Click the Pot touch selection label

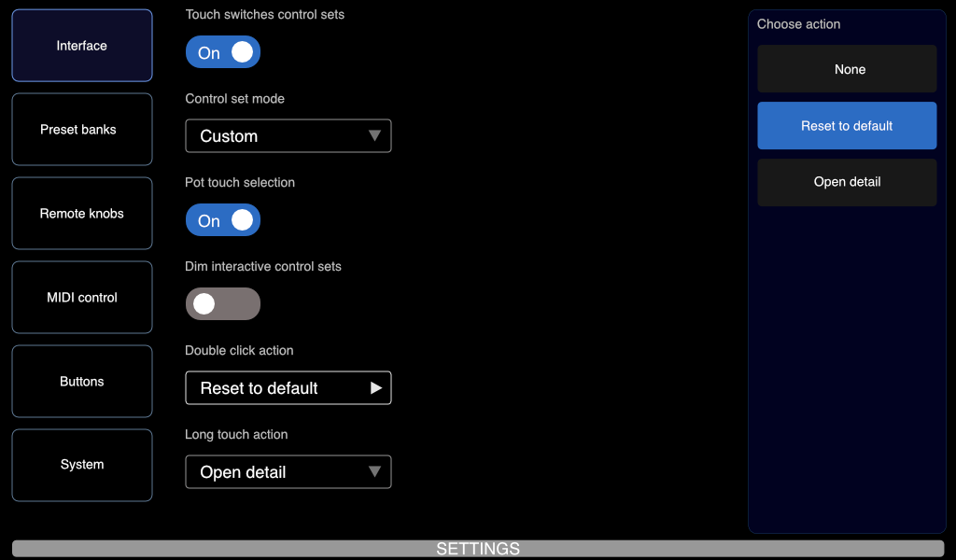[240, 183]
